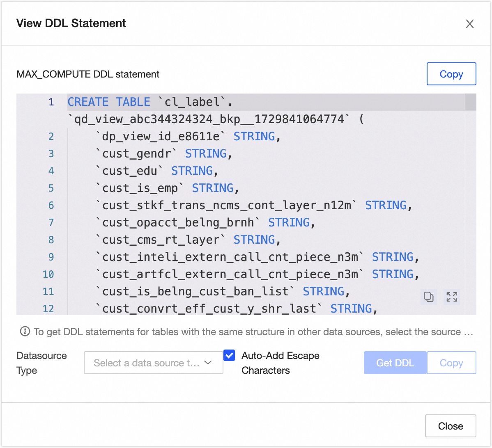Click the info icon beside the hint text

tap(25, 331)
